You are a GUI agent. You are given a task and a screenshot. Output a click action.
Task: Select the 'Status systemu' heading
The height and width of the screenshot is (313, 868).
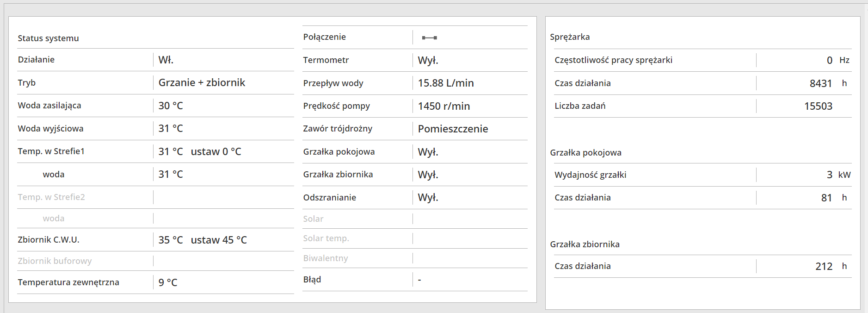pyautogui.click(x=48, y=38)
